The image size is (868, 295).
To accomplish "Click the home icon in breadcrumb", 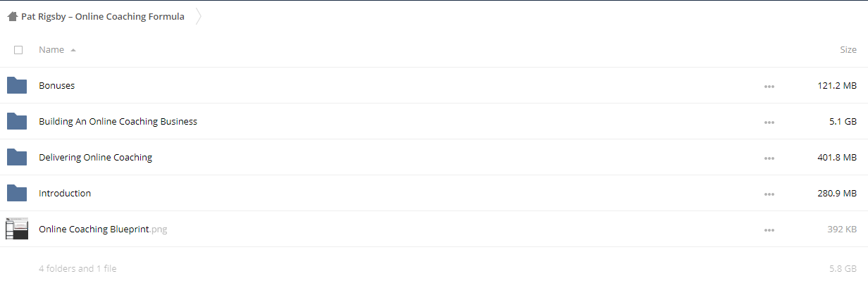I will point(12,17).
